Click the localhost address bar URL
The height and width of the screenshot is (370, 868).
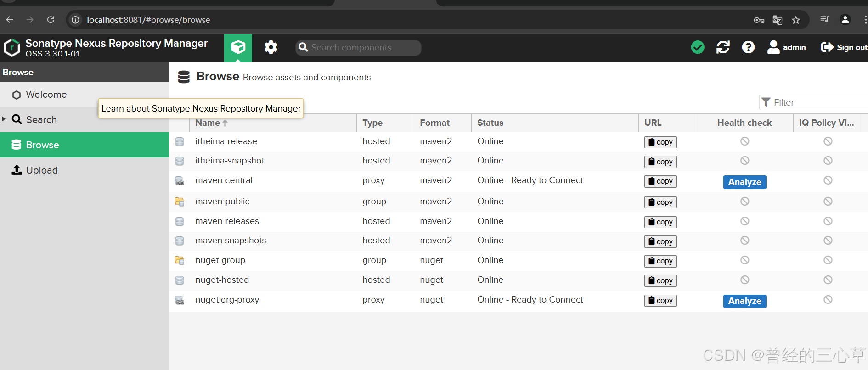point(148,20)
